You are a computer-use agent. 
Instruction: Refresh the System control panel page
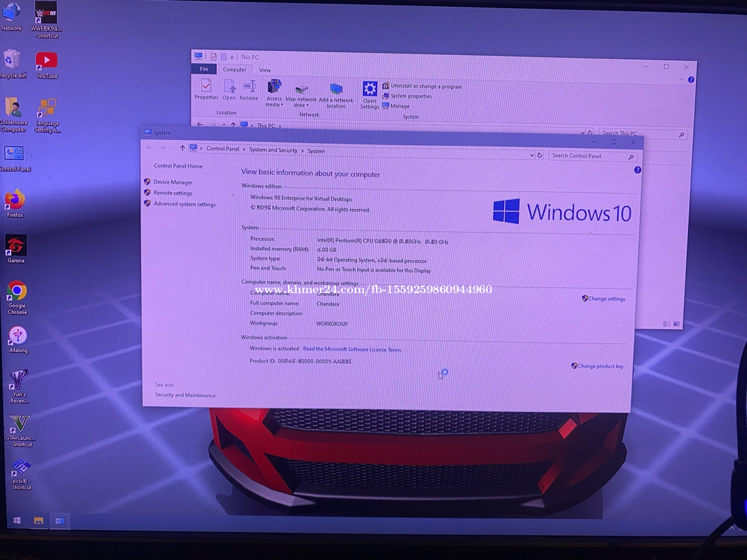pyautogui.click(x=540, y=155)
